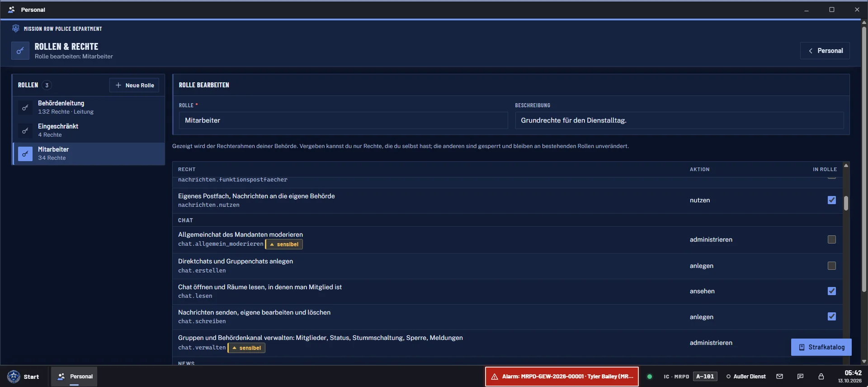Enable the chat.allgemein_moderieren checkbox
The image size is (868, 387).
pos(832,239)
